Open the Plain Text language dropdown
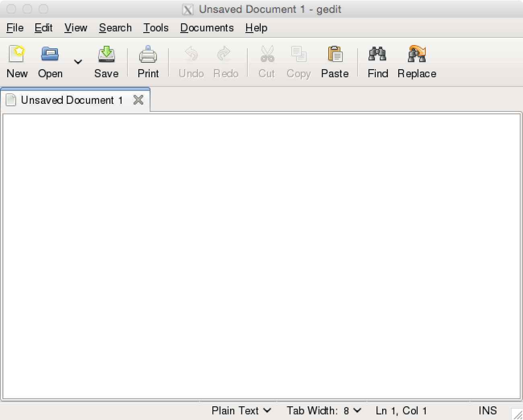 241,411
